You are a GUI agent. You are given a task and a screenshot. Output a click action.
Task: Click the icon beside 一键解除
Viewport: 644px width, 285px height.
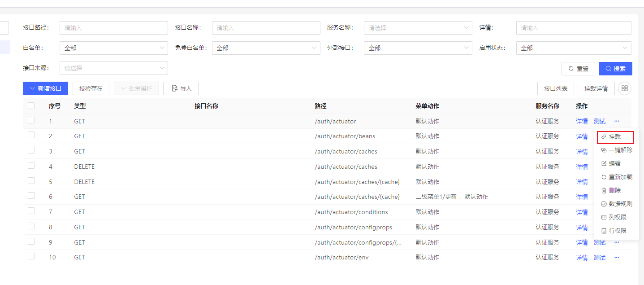click(x=604, y=150)
